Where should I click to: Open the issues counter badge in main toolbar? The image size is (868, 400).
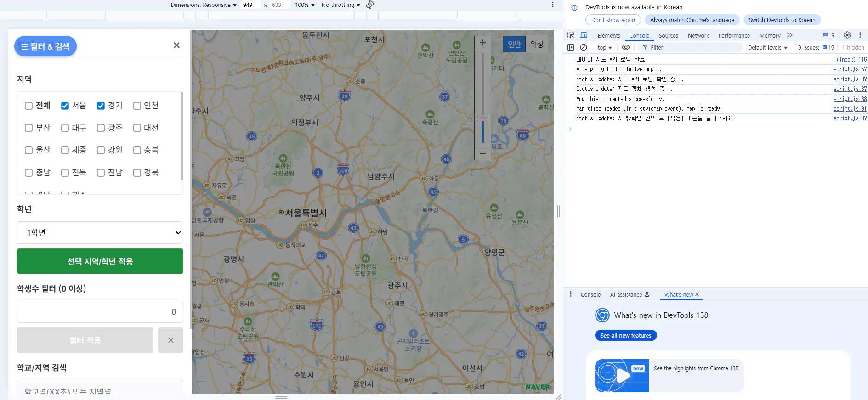coord(828,35)
